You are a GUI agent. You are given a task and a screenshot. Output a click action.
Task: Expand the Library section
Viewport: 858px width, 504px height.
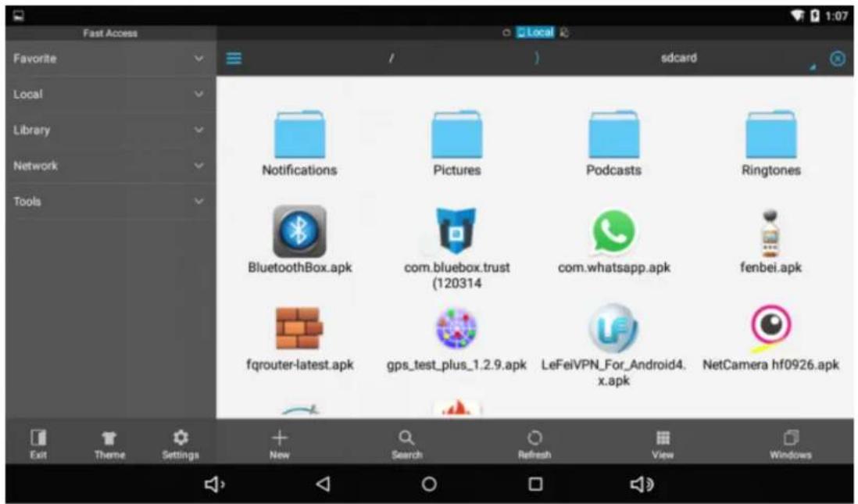[110, 130]
